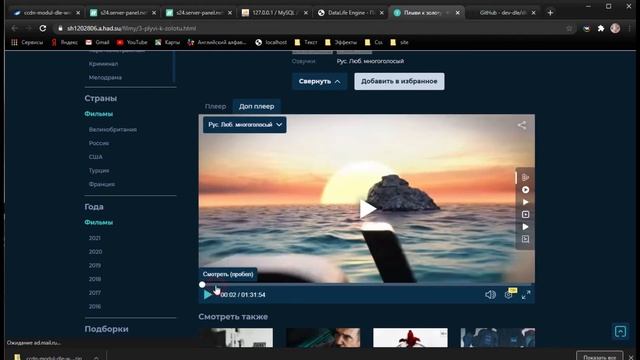Expand the downloaded zip file options chevron
This screenshot has width=640, height=360.
click(x=96, y=357)
